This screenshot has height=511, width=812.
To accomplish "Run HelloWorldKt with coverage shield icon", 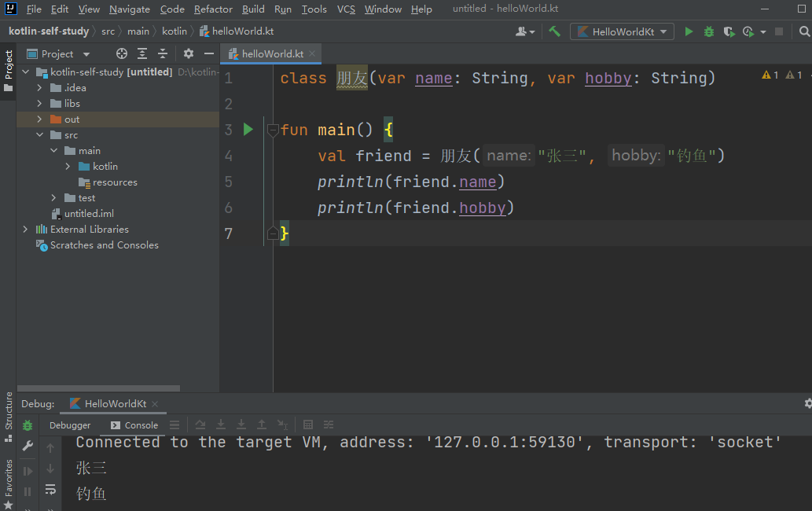I will click(x=729, y=31).
